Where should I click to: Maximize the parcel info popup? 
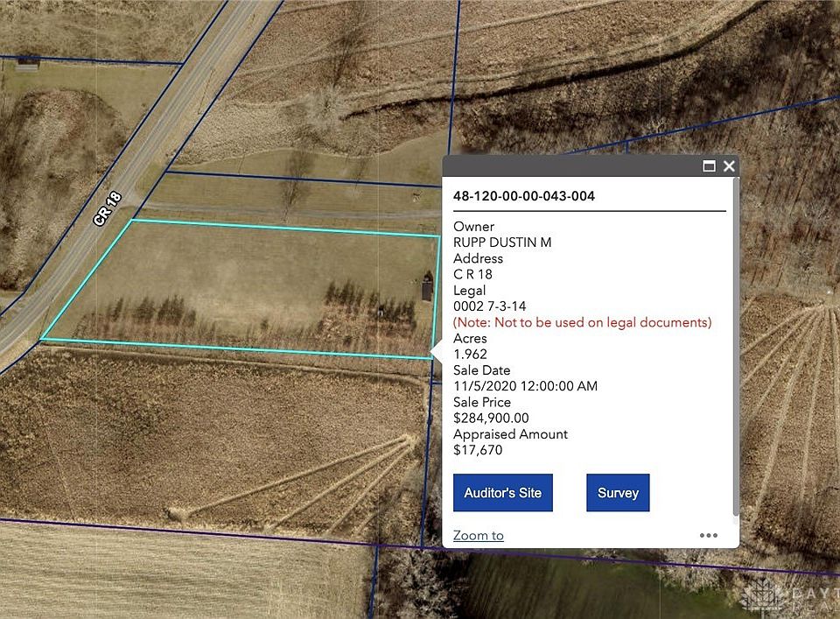(x=710, y=166)
